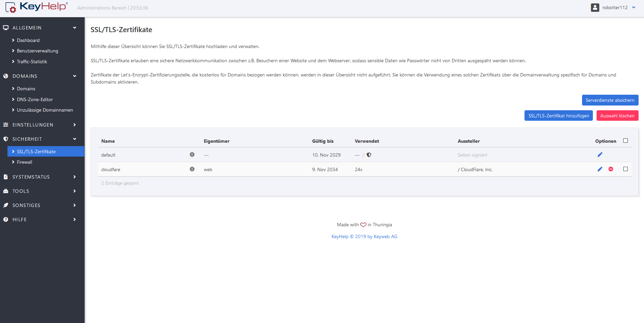Open the robotter112 user dropdown
644x323 pixels.
pos(615,7)
